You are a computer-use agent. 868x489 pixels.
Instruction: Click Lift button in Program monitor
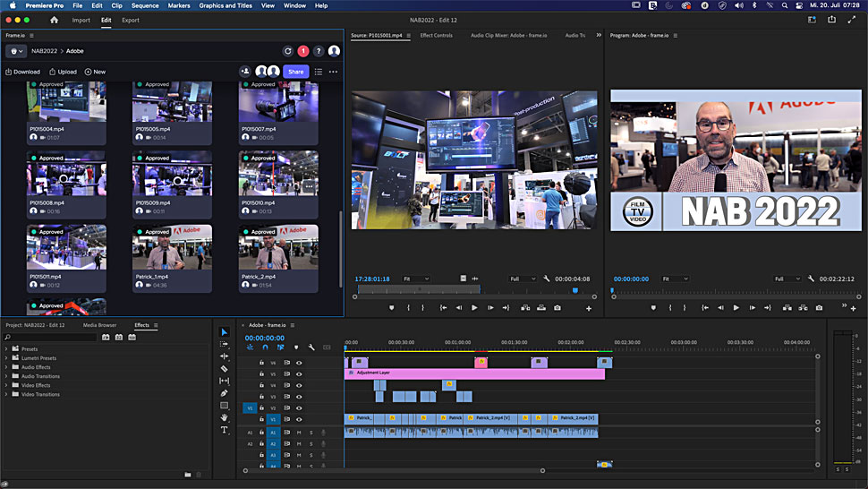pos(787,308)
